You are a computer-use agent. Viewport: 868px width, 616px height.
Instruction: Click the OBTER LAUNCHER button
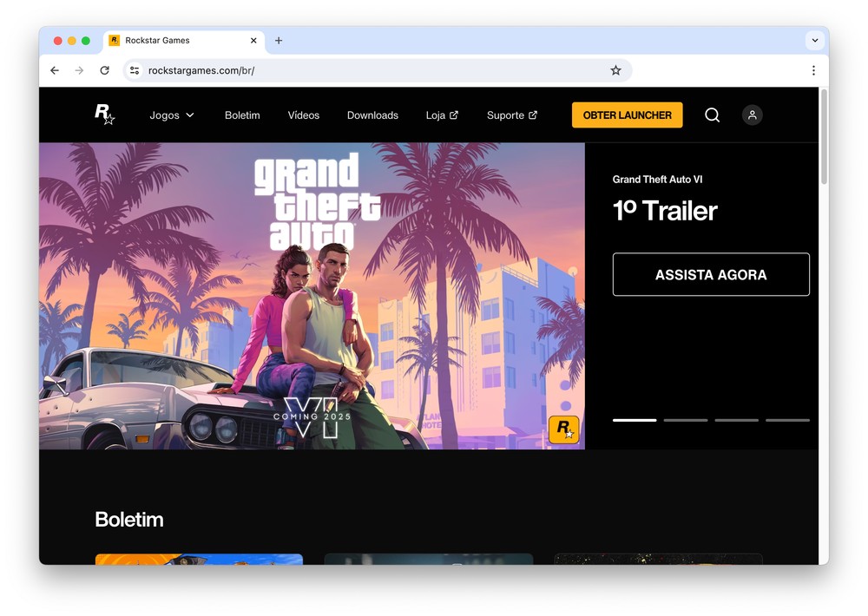[x=628, y=115]
